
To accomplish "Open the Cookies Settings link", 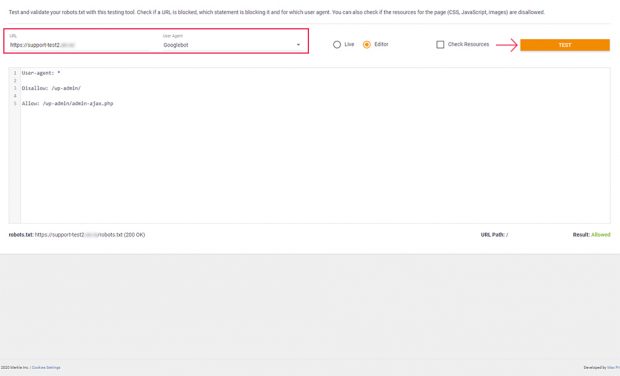I will pos(46,368).
